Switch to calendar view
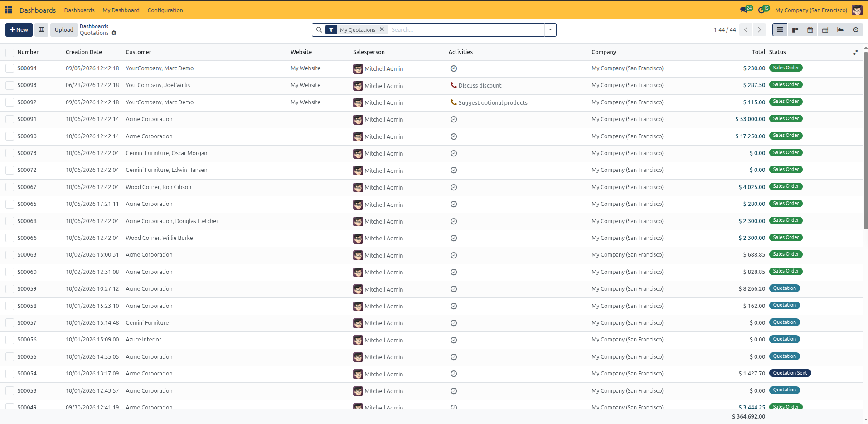Image resolution: width=868 pixels, height=424 pixels. [810, 30]
